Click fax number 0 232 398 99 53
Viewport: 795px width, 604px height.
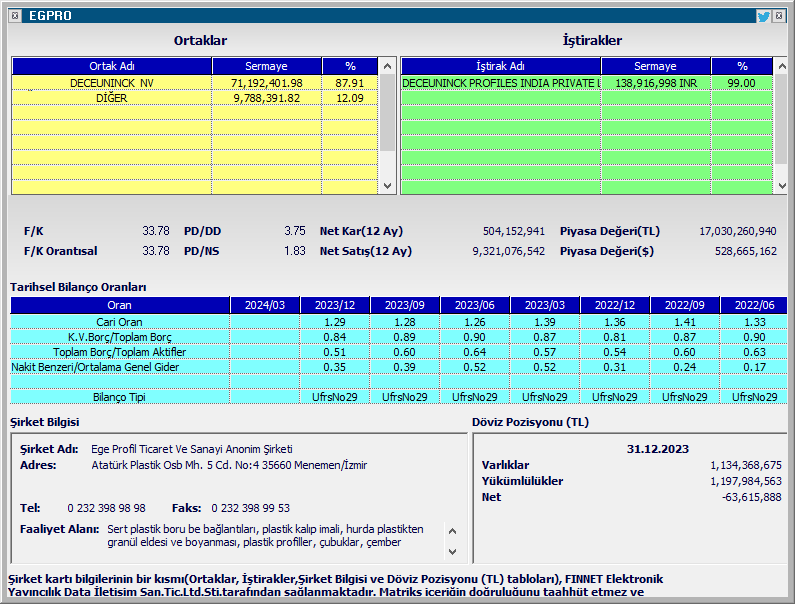pos(250,508)
